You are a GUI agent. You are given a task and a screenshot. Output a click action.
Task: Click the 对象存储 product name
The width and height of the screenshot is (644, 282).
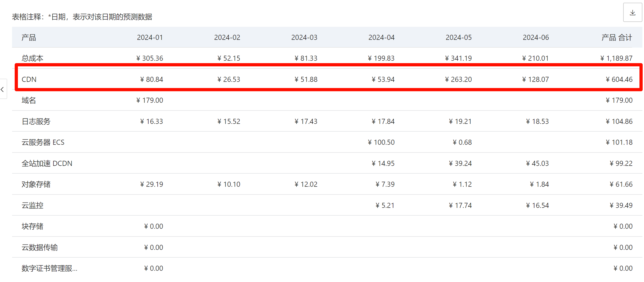coord(36,184)
